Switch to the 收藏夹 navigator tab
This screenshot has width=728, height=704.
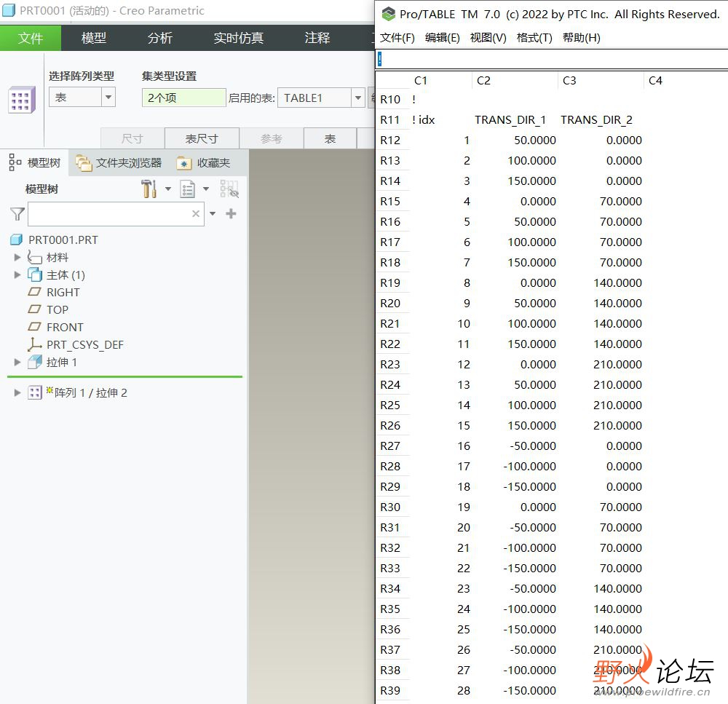click(x=203, y=162)
